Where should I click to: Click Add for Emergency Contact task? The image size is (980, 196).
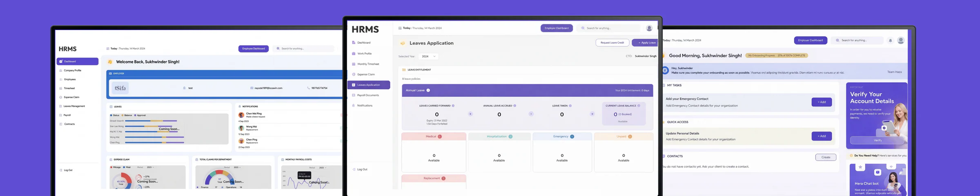point(822,102)
